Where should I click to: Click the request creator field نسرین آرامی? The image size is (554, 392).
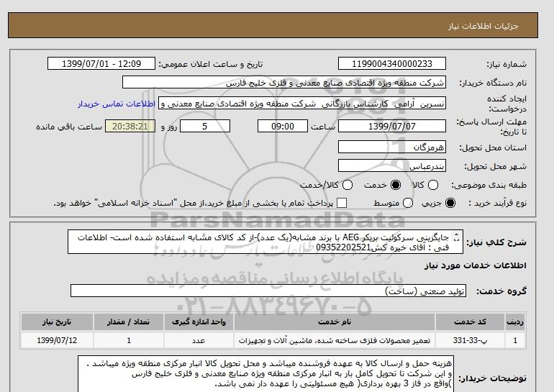pyautogui.click(x=301, y=104)
